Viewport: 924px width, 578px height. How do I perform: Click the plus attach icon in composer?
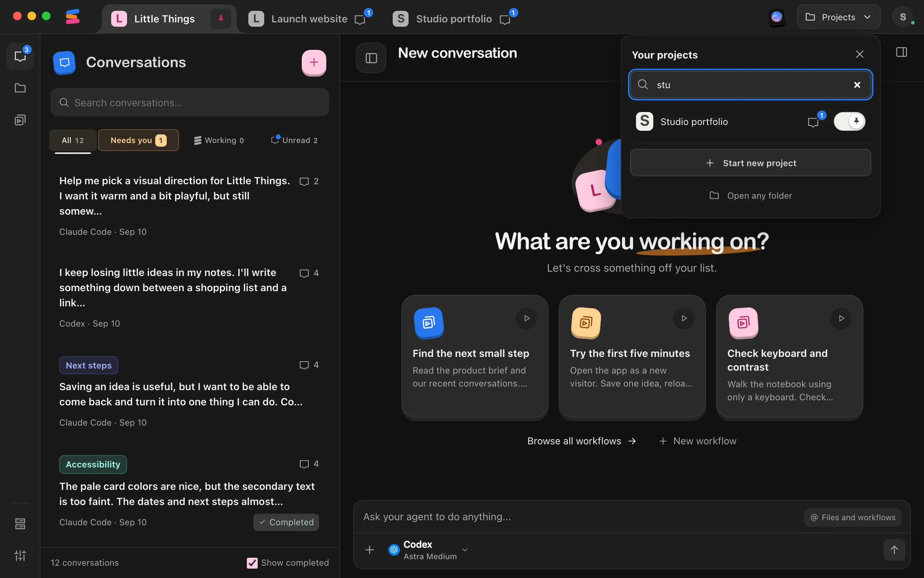[x=369, y=550]
